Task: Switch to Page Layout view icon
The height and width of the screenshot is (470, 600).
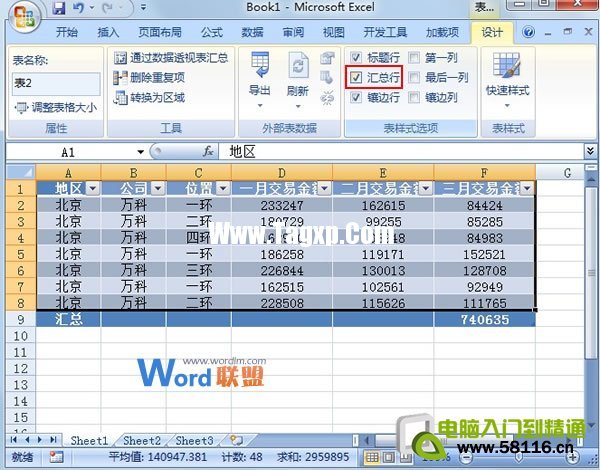Action: point(388,457)
